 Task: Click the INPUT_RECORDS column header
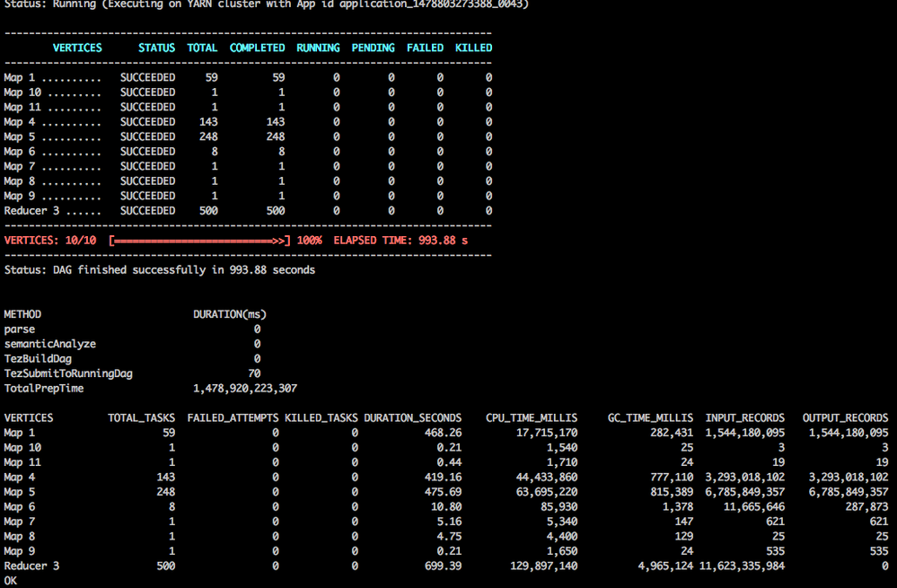[745, 418]
